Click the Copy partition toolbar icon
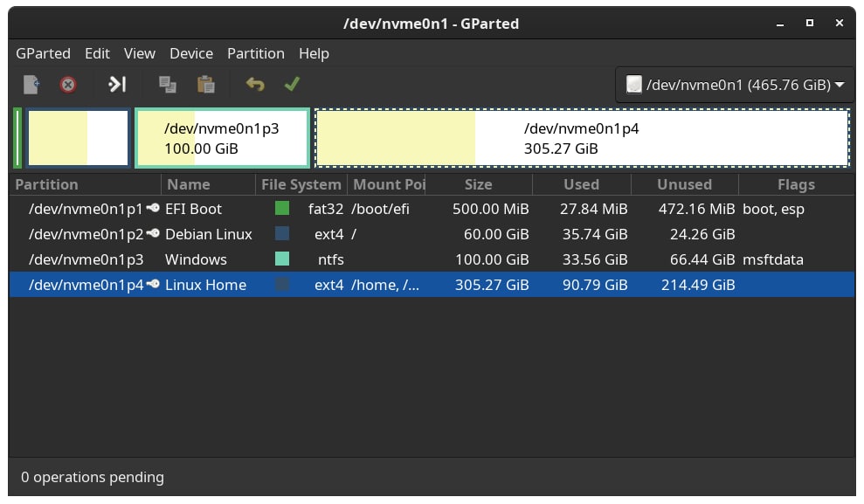This screenshot has width=864, height=504. [x=168, y=85]
